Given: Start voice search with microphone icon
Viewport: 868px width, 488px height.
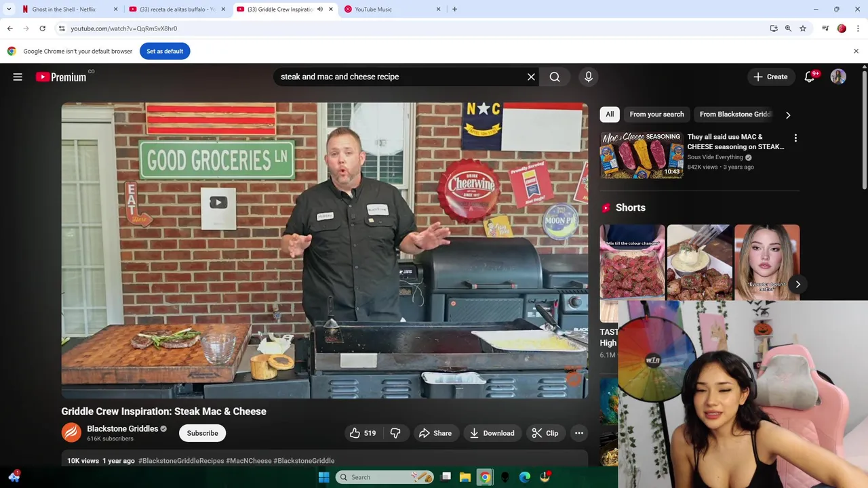Looking at the screenshot, I should click(x=589, y=77).
